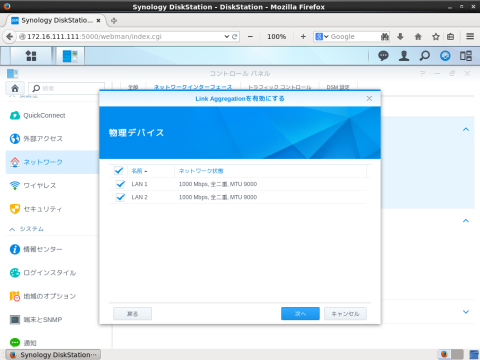The width and height of the screenshot is (480, 360).
Task: Show bookmarks list icon in Firefox
Action: pyautogui.click(x=451, y=37)
